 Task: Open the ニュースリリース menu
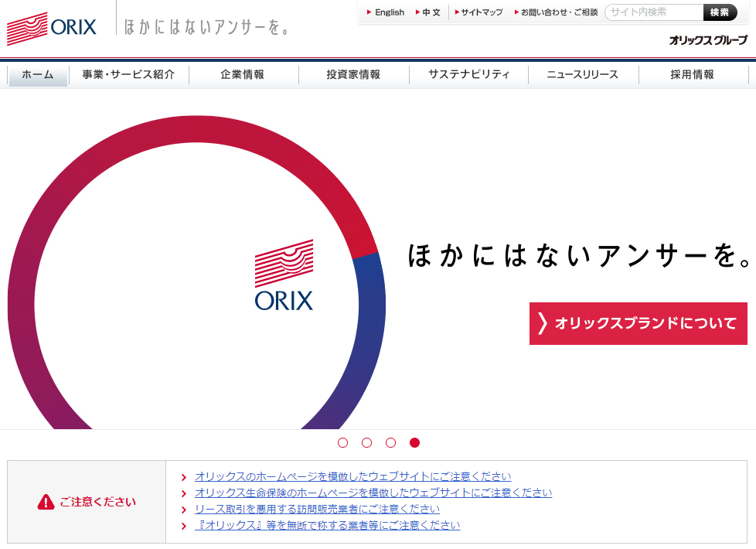(x=583, y=75)
